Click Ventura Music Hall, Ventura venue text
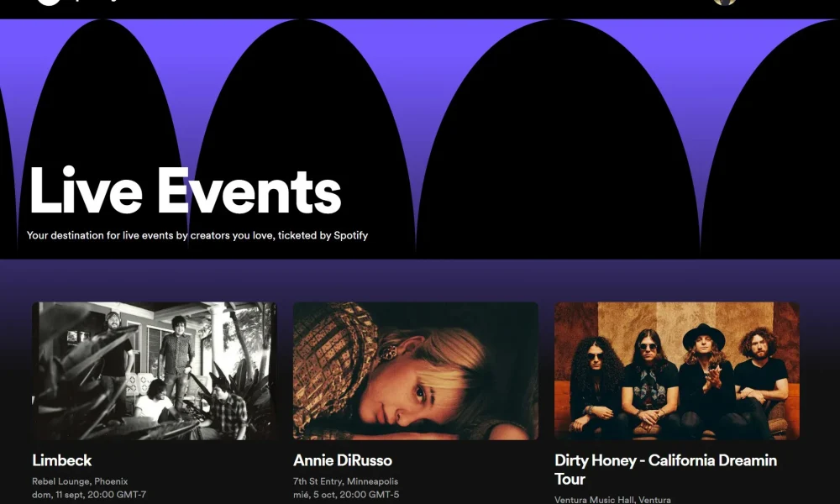 pyautogui.click(x=612, y=499)
